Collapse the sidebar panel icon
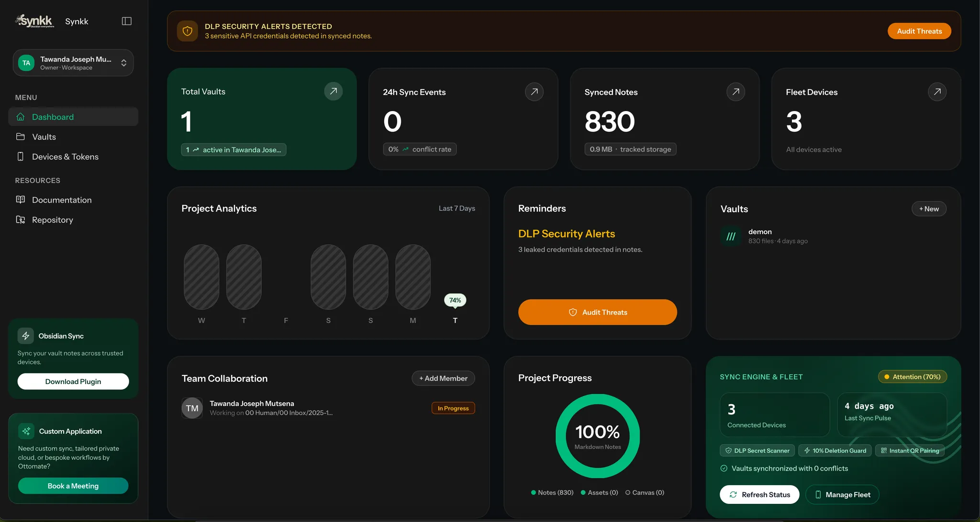 pos(127,21)
